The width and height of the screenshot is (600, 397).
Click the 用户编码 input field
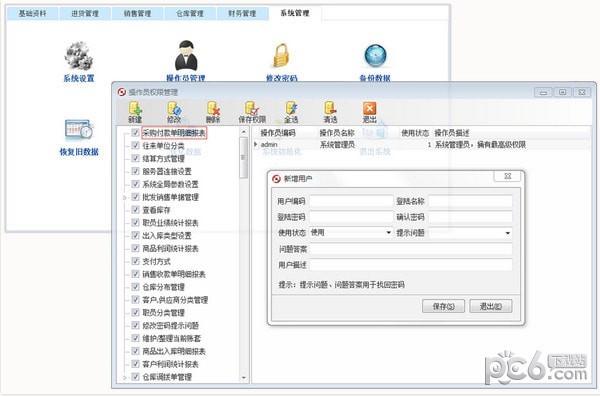351,201
